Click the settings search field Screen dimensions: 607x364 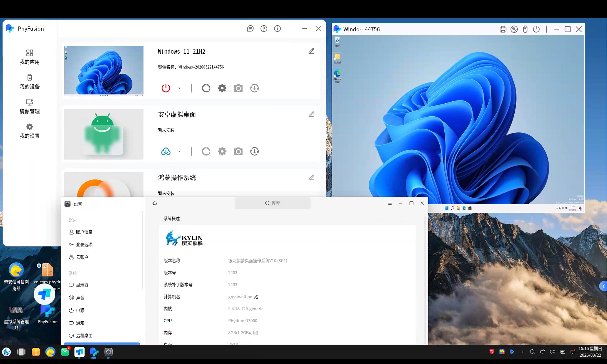point(272,203)
